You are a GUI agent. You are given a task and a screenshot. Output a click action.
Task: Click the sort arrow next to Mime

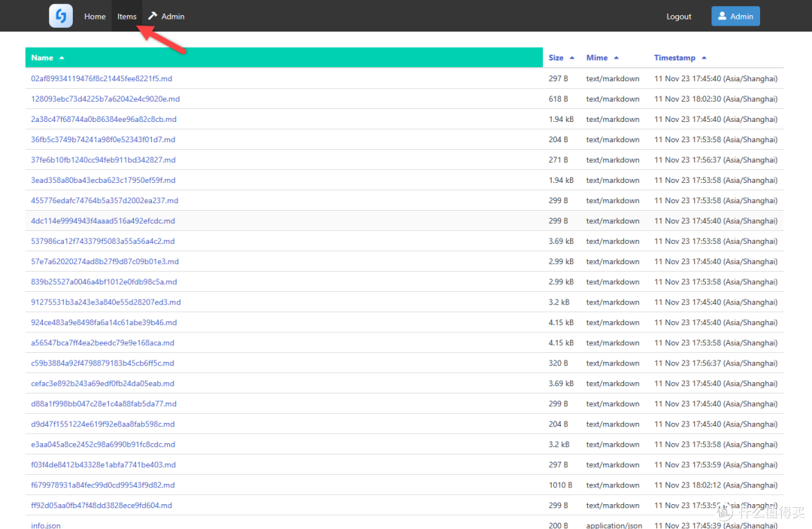point(617,58)
